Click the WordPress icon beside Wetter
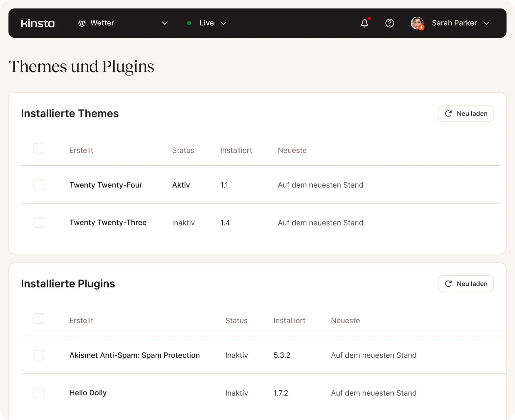Viewport: 515px width, 420px height. (82, 23)
